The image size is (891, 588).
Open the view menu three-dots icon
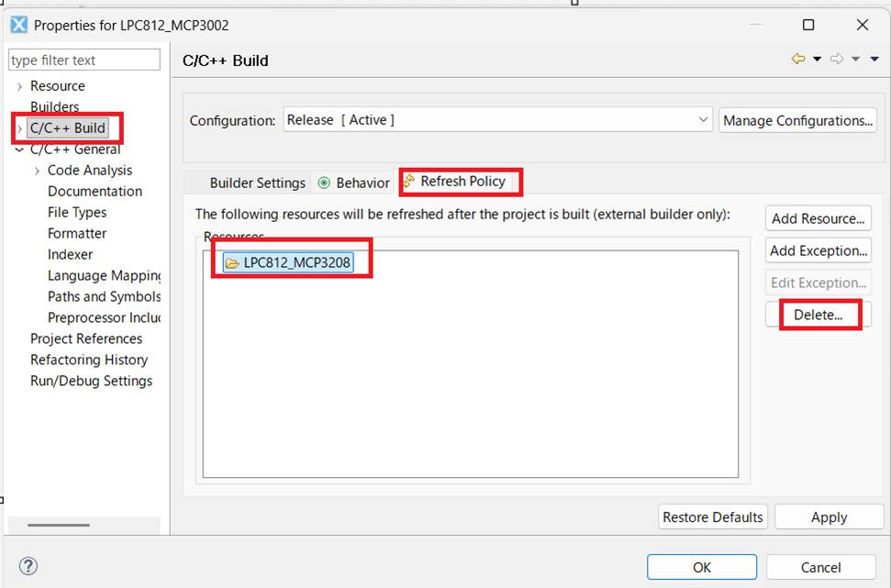coord(874,60)
